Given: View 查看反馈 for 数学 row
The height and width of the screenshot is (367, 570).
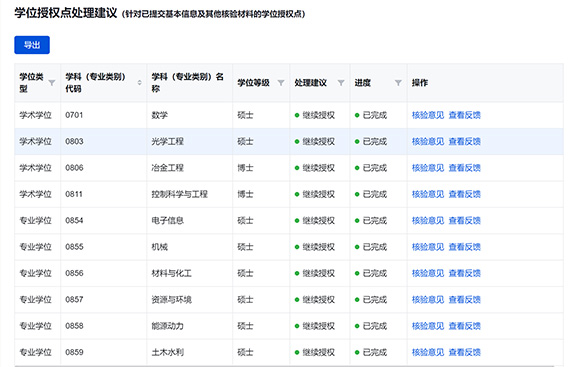Looking at the screenshot, I should click(x=465, y=115).
